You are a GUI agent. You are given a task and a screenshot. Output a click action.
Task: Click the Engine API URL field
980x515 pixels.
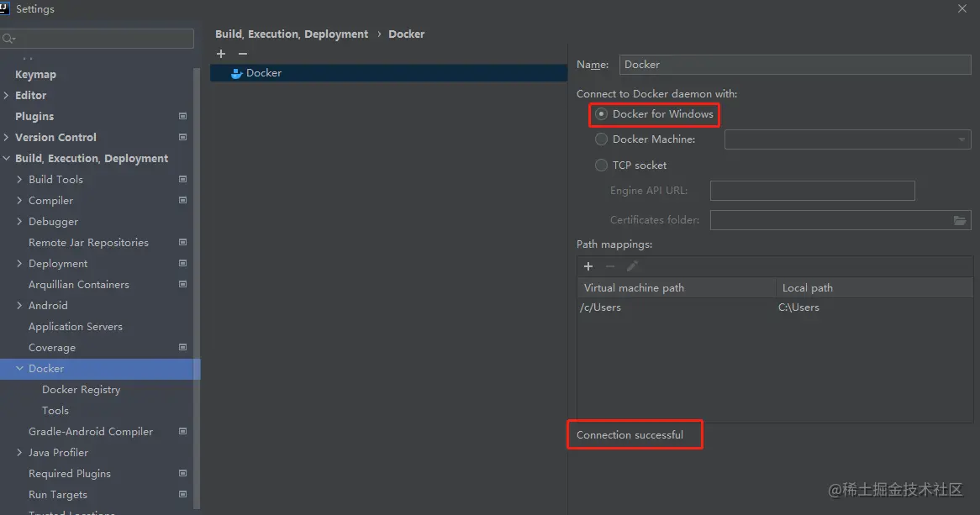tap(813, 191)
